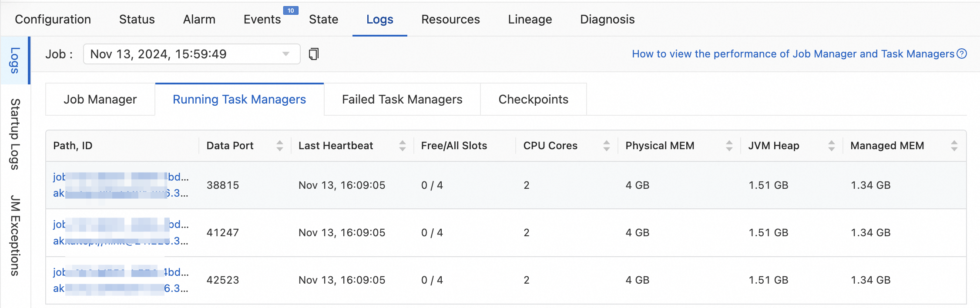Image resolution: width=980 pixels, height=308 pixels.
Task: Go to the Events tab
Action: pos(262,20)
